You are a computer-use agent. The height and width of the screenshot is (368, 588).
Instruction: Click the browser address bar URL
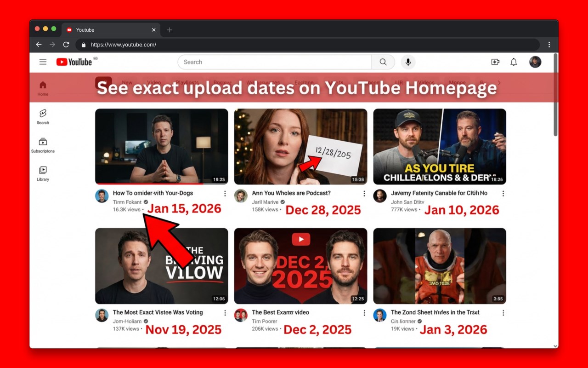(x=124, y=45)
